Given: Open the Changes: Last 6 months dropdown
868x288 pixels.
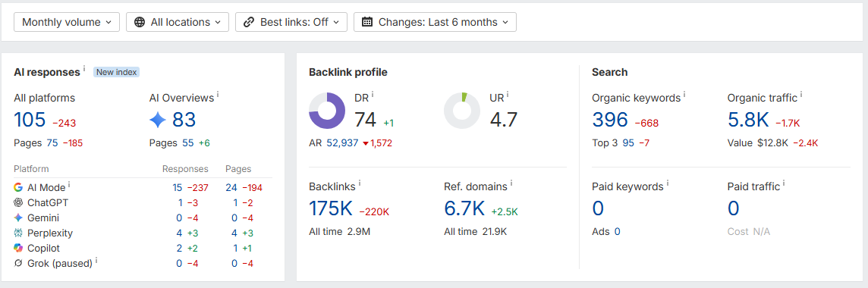Looking at the screenshot, I should [x=435, y=22].
